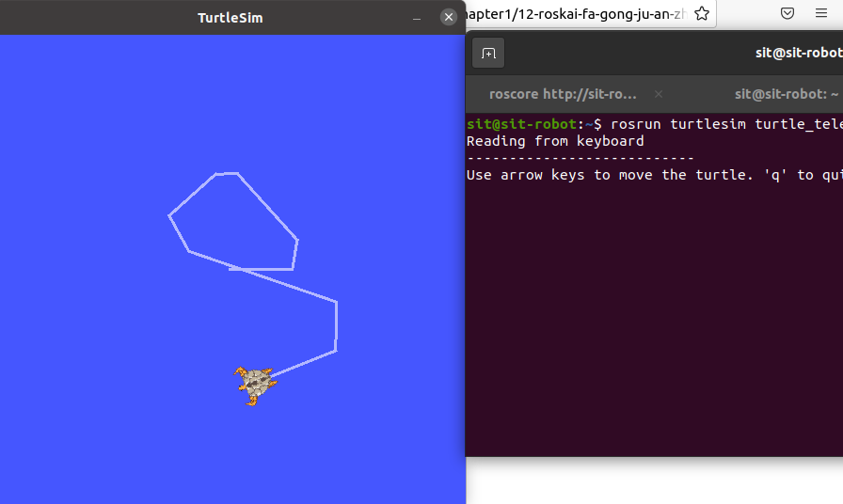
Task: Click the TurtleSim title bar
Action: [230, 18]
